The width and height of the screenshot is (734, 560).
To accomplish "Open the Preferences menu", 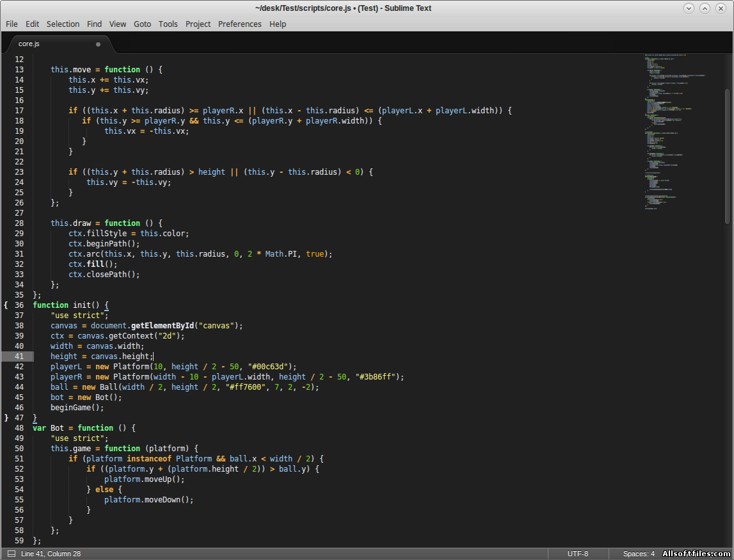I will [x=239, y=24].
